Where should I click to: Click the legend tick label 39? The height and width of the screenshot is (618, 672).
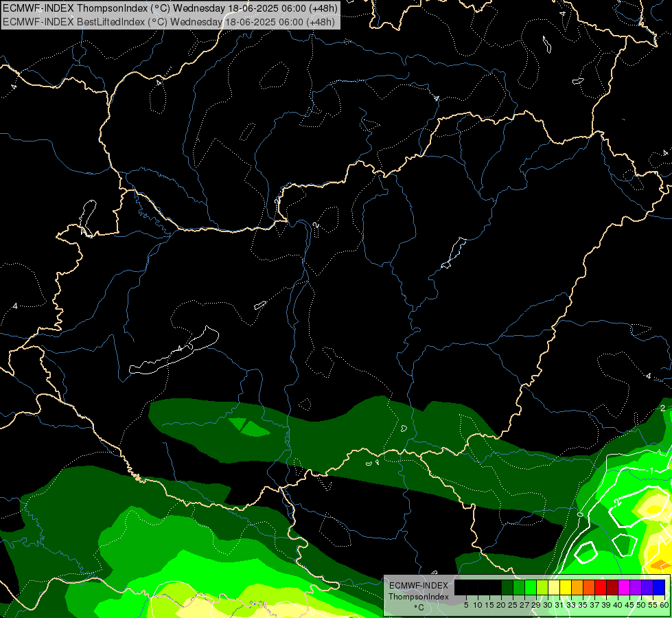pos(606,605)
